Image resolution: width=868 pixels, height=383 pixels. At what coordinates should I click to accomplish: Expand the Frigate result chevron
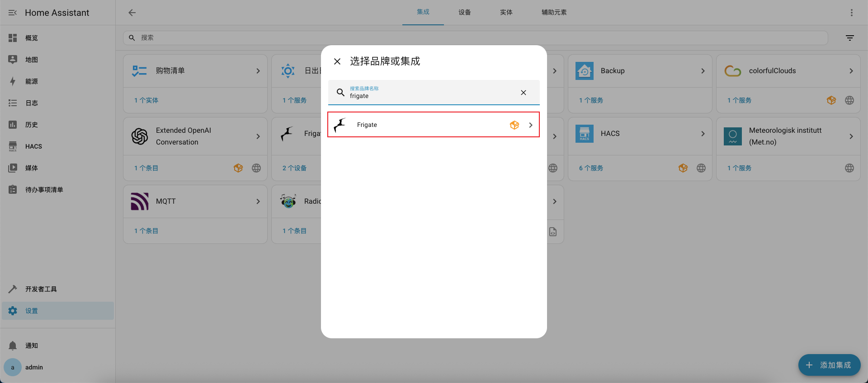[x=531, y=125]
